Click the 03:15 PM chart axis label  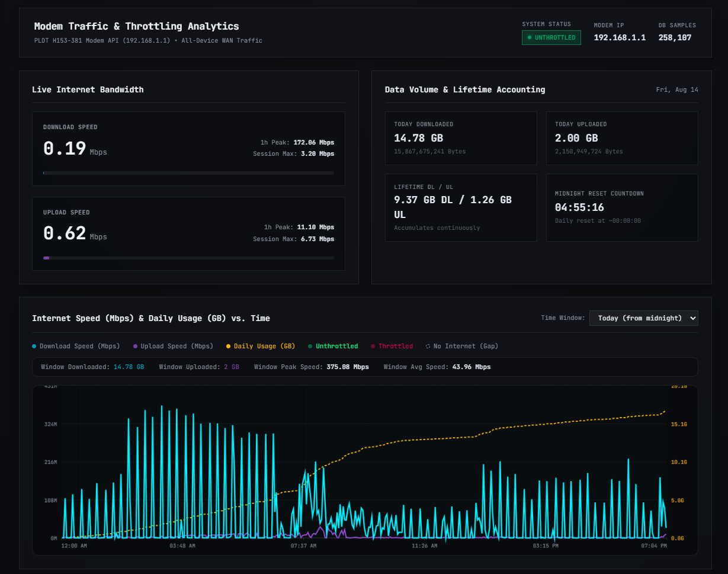click(546, 546)
